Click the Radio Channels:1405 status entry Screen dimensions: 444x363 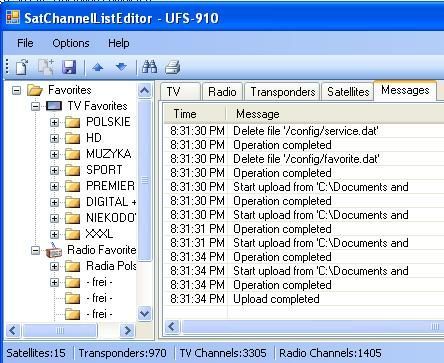coord(330,353)
